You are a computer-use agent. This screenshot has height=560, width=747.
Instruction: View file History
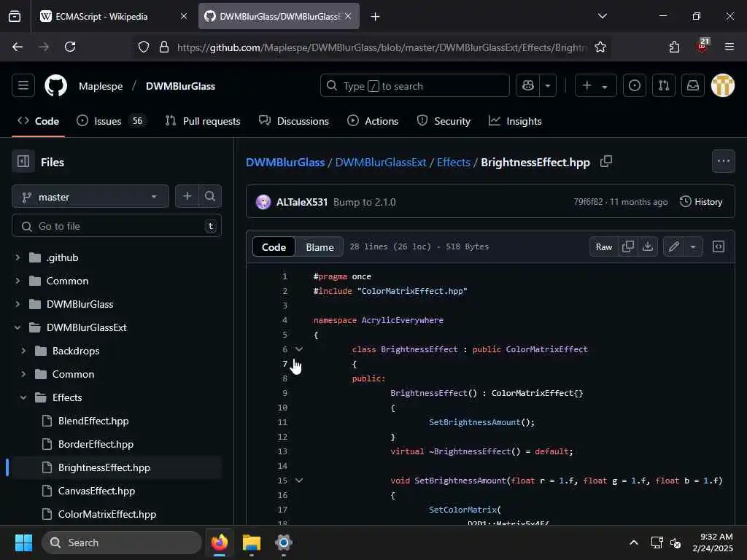(x=701, y=202)
